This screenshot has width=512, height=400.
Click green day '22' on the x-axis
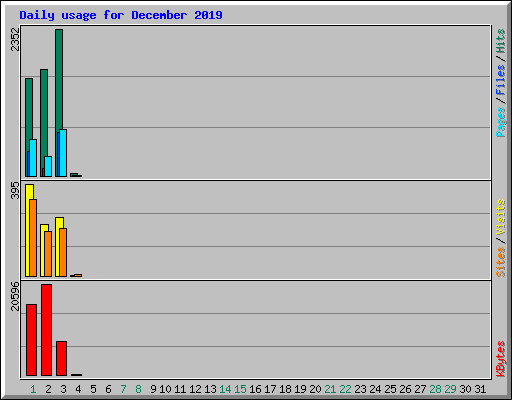coord(345,389)
